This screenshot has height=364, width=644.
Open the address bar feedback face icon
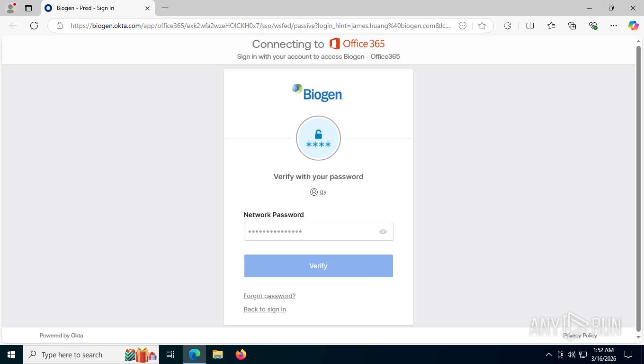463,26
